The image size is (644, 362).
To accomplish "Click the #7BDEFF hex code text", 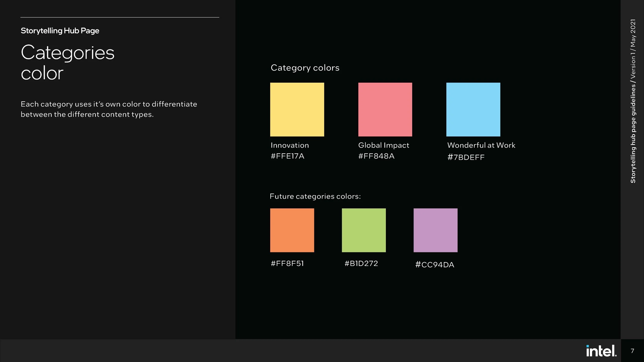I will (466, 157).
